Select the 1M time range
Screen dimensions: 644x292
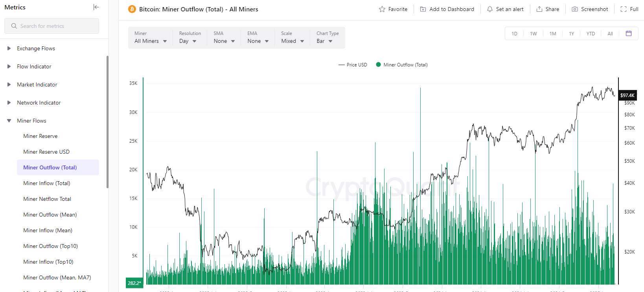pyautogui.click(x=553, y=33)
